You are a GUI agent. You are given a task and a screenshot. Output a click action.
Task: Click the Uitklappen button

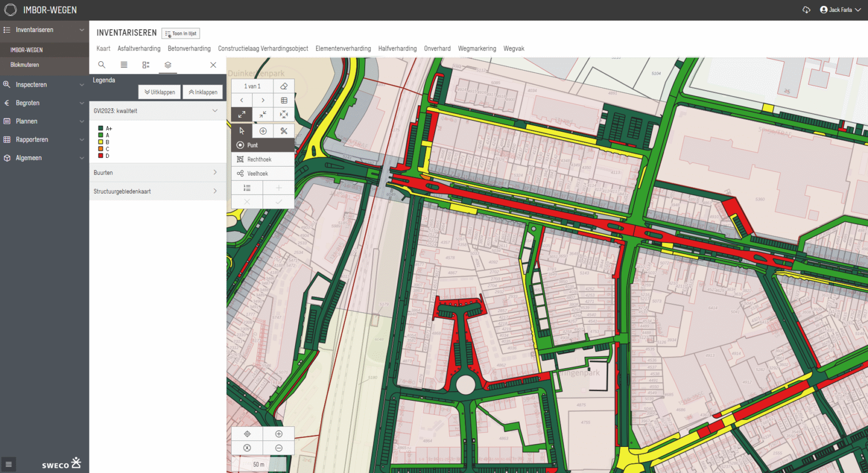tap(159, 92)
